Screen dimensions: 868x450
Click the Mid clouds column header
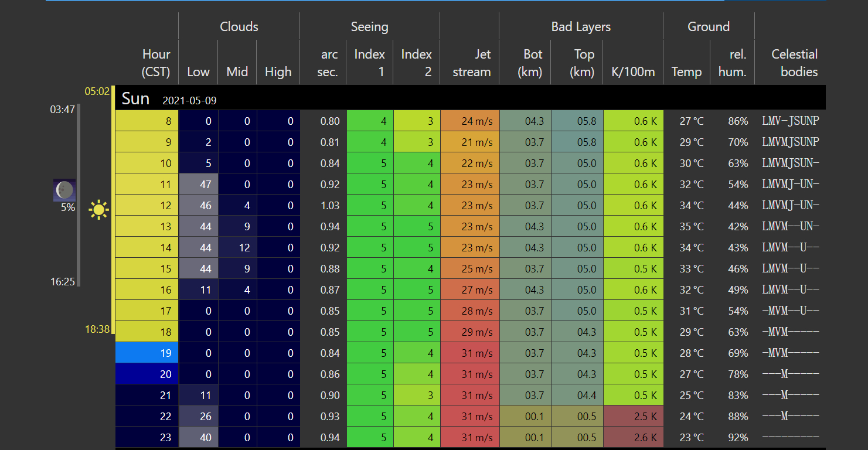coord(237,71)
